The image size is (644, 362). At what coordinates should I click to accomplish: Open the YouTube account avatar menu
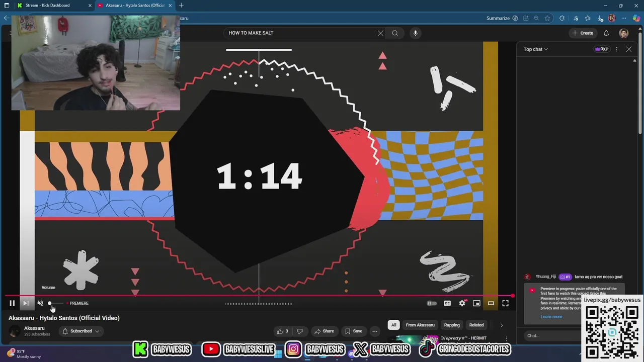pyautogui.click(x=624, y=33)
